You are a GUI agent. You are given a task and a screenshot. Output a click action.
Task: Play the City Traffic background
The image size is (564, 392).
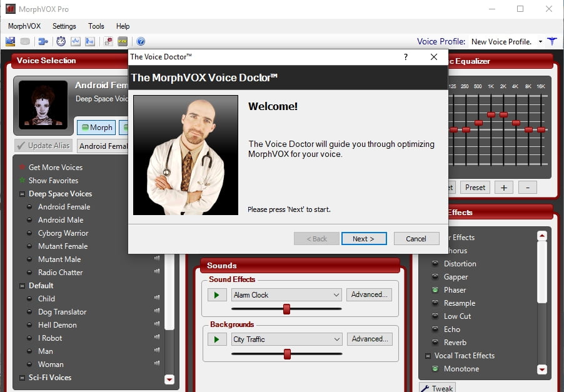[217, 339]
